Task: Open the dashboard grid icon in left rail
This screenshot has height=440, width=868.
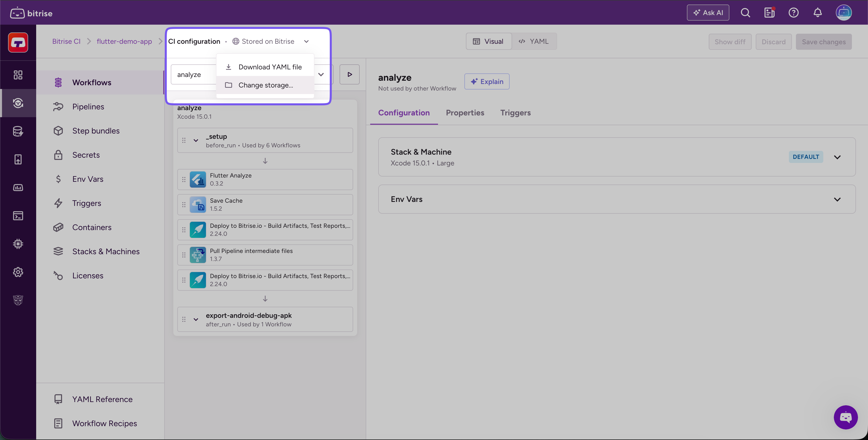Action: pyautogui.click(x=18, y=75)
